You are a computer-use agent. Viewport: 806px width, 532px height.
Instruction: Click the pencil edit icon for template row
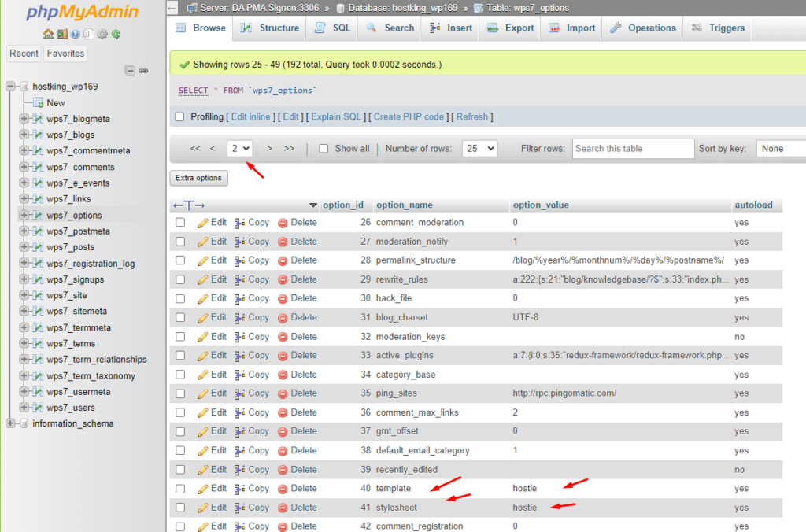click(x=202, y=489)
